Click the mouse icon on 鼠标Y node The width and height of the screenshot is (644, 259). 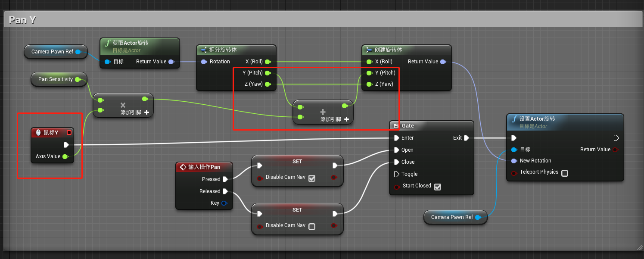(x=38, y=132)
